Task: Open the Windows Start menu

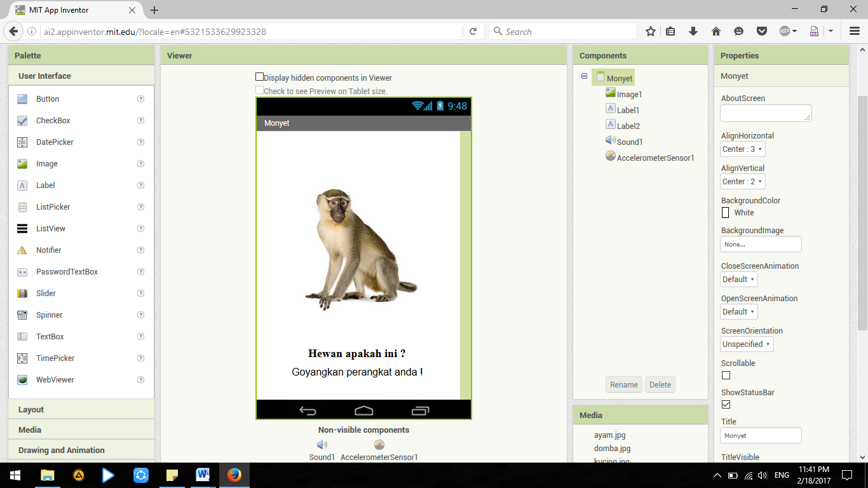Action: pos(15,475)
